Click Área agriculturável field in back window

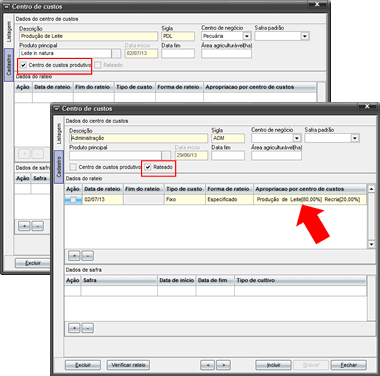tap(226, 53)
